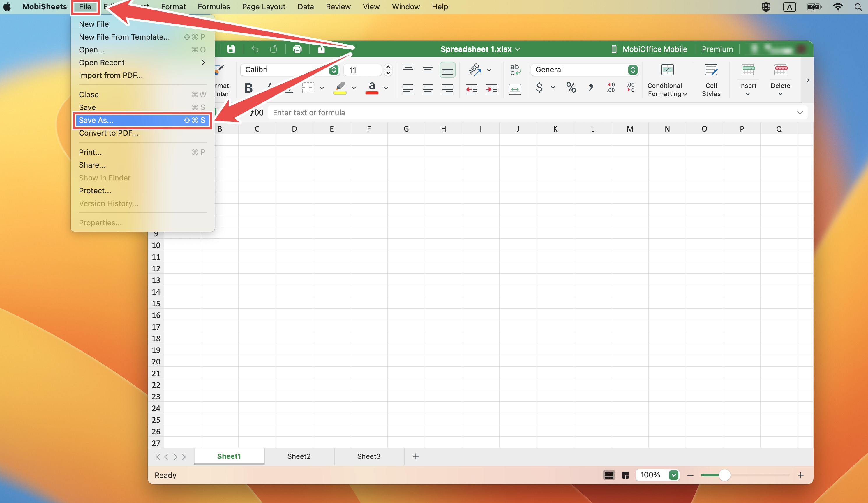This screenshot has height=503, width=868.
Task: Toggle bottom vertical alignment
Action: tap(447, 70)
